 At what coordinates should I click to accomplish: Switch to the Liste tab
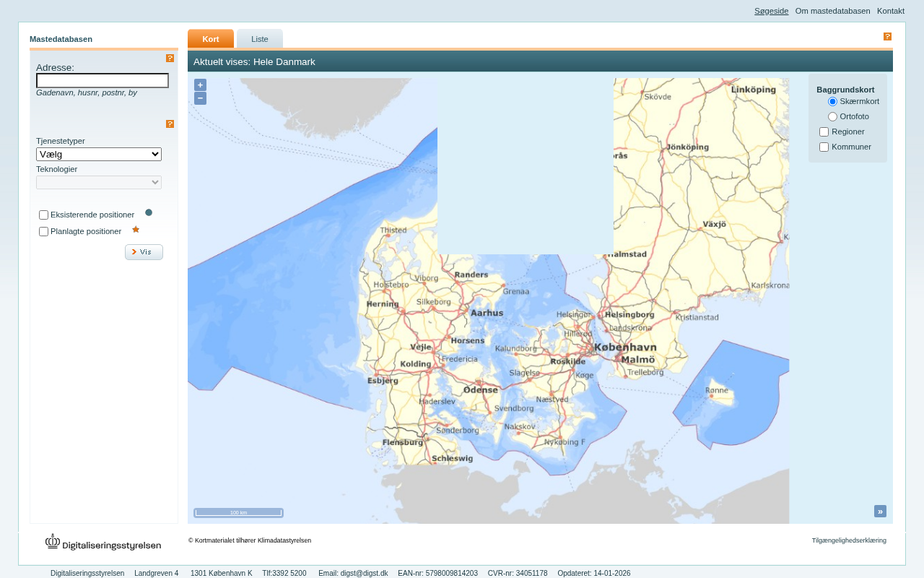[x=260, y=39]
